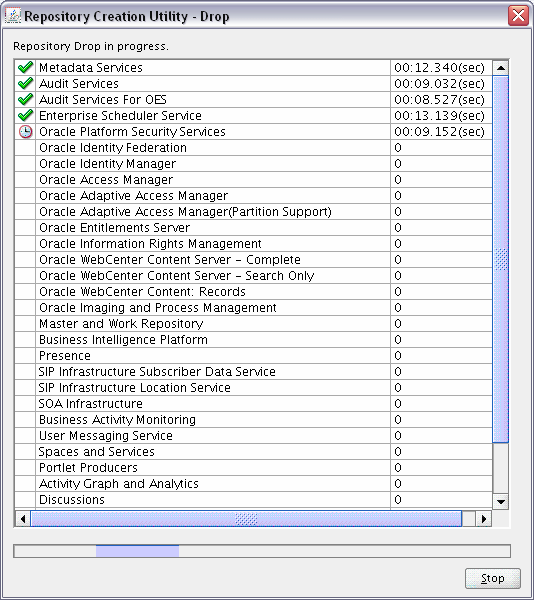Click the vertical scrollbar thumb
Screen dimensions: 534x600
(x=501, y=259)
